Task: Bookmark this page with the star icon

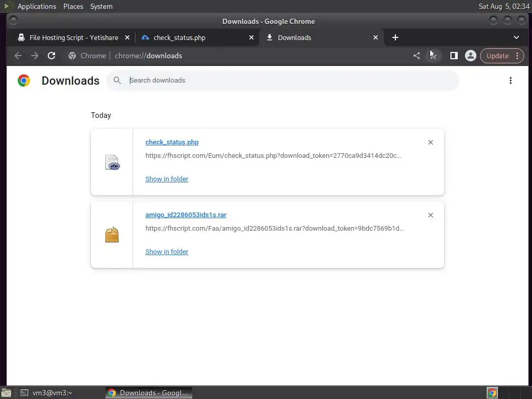Action: pyautogui.click(x=433, y=56)
